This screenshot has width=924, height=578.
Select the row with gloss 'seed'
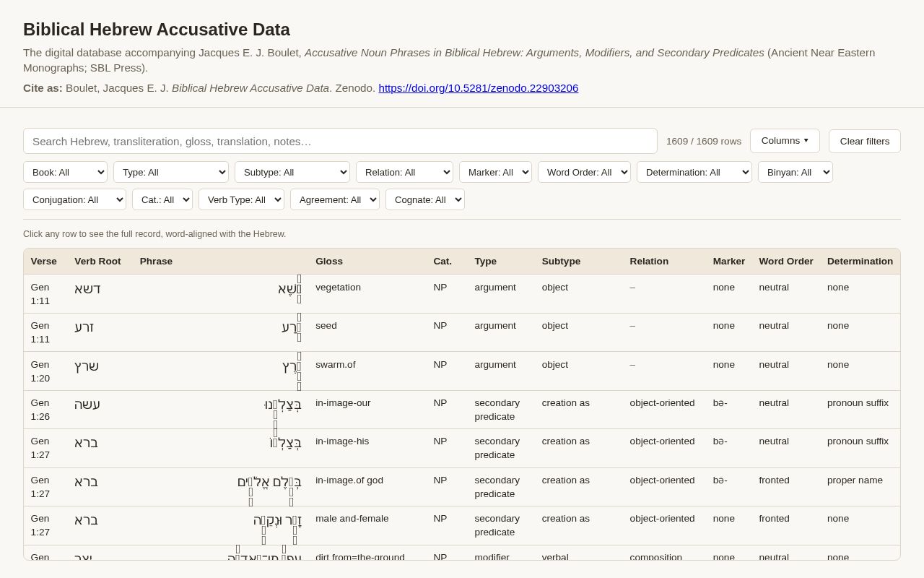[462, 332]
